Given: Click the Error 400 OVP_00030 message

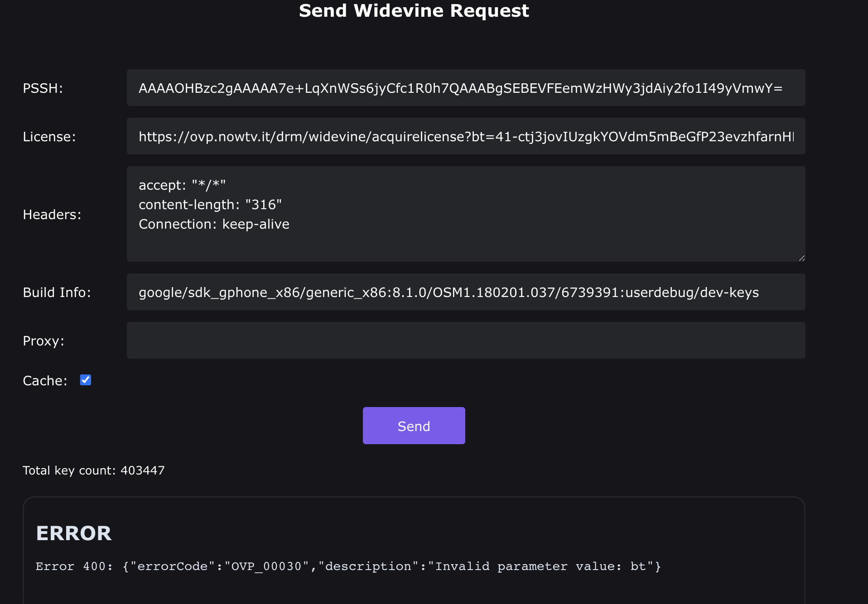Looking at the screenshot, I should pyautogui.click(x=348, y=566).
